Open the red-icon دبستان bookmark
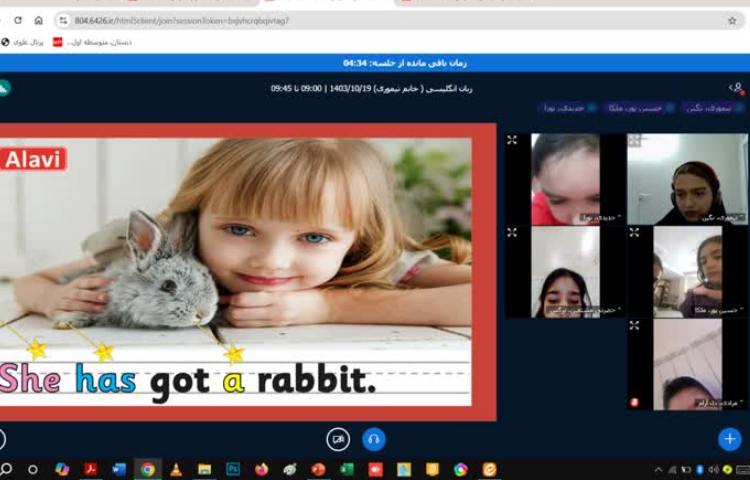This screenshot has width=750, height=480. [x=92, y=42]
